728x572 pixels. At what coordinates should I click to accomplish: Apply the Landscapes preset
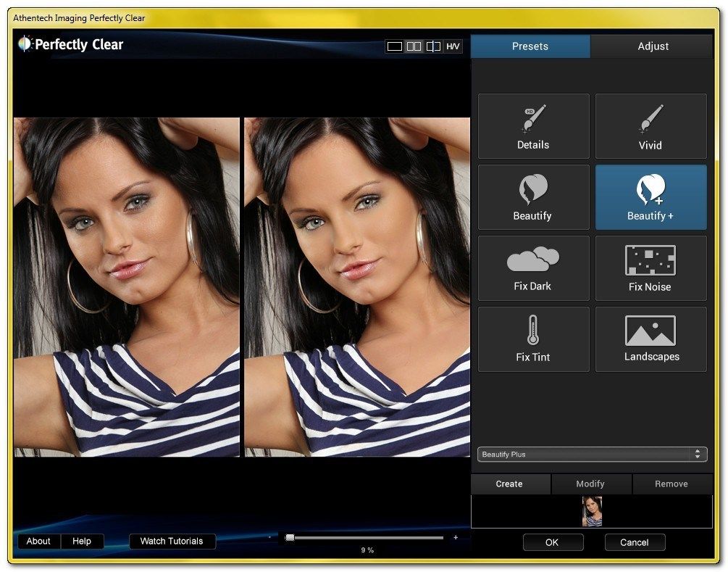[651, 339]
